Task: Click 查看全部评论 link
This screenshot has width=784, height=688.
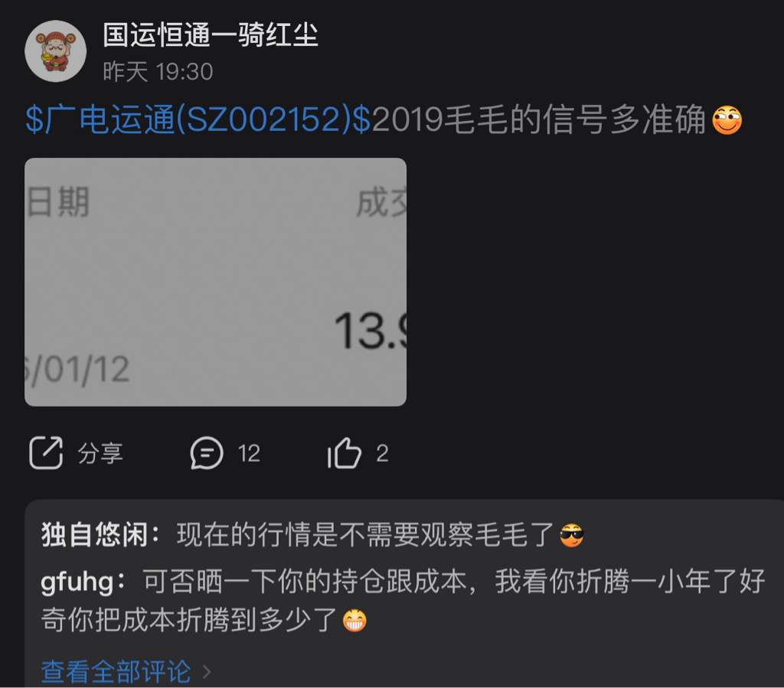Action: point(116,671)
